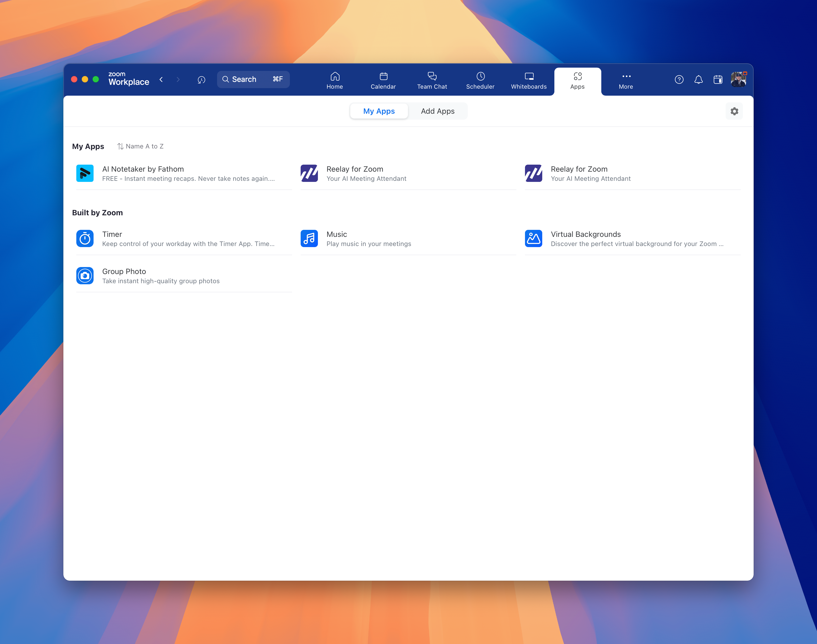
Task: Change sort order Name A to Z
Action: point(140,146)
